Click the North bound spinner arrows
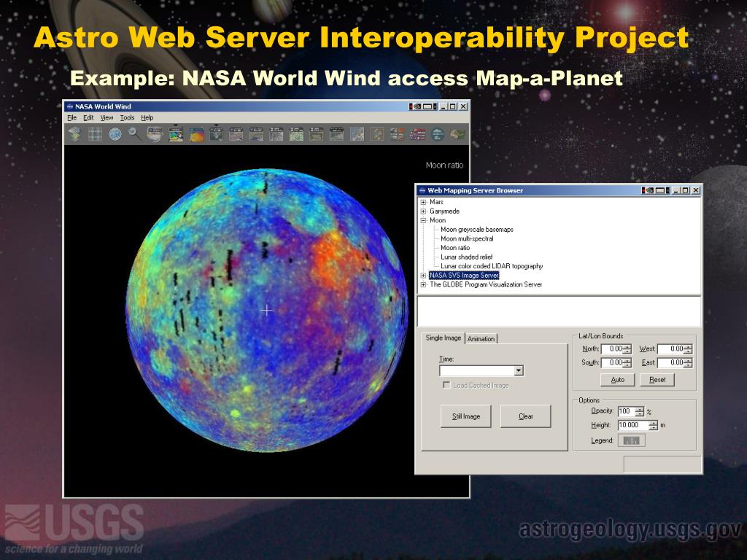Image resolution: width=747 pixels, height=560 pixels. point(627,349)
